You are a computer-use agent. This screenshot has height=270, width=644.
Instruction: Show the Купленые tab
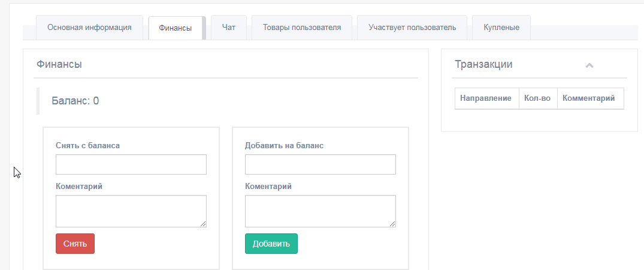[x=501, y=28]
